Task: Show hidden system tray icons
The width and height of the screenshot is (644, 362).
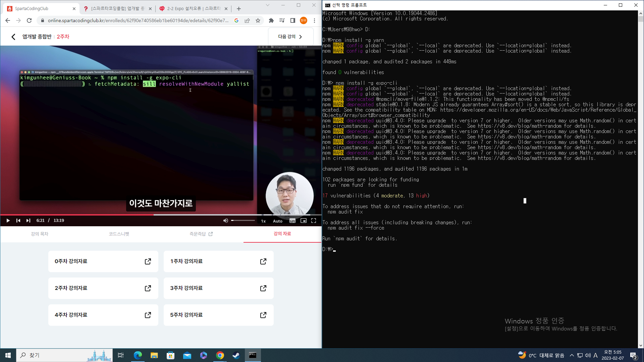Action: [572, 355]
